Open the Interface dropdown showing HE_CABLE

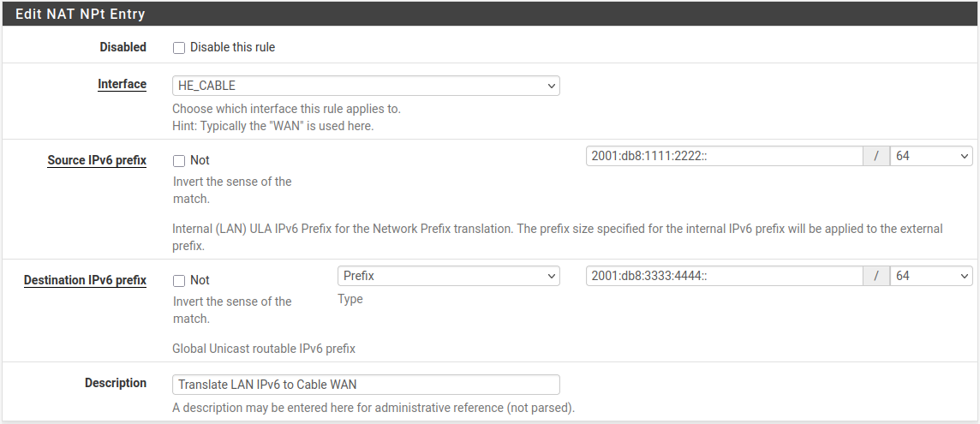(x=366, y=86)
